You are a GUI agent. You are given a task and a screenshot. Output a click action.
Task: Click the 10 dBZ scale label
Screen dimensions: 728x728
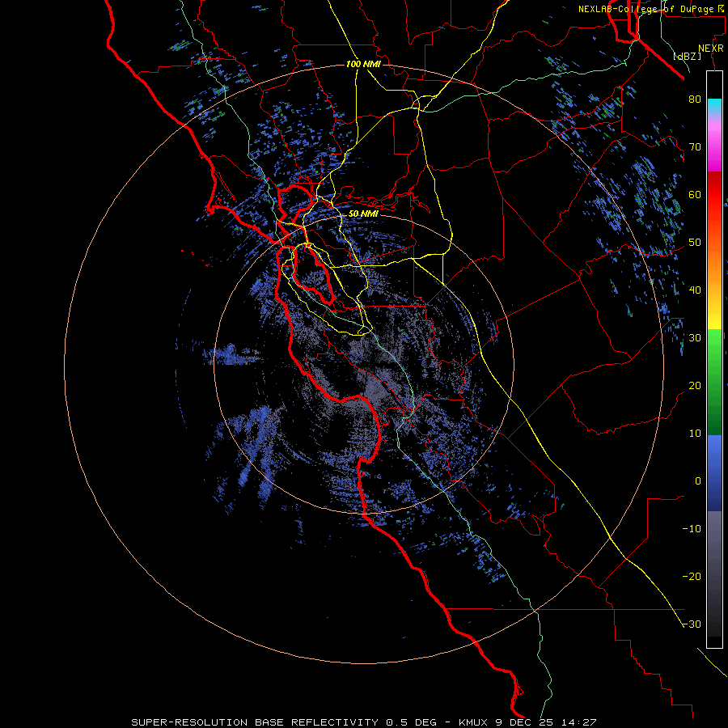coord(695,434)
